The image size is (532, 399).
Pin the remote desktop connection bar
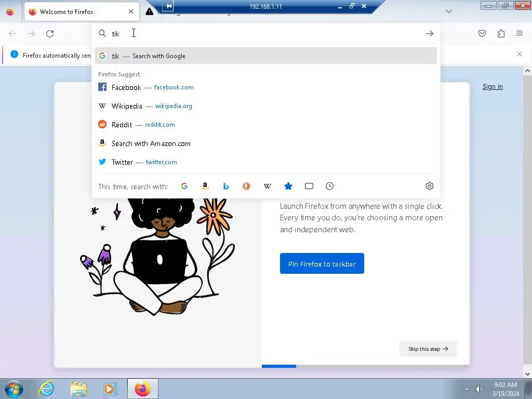point(168,6)
